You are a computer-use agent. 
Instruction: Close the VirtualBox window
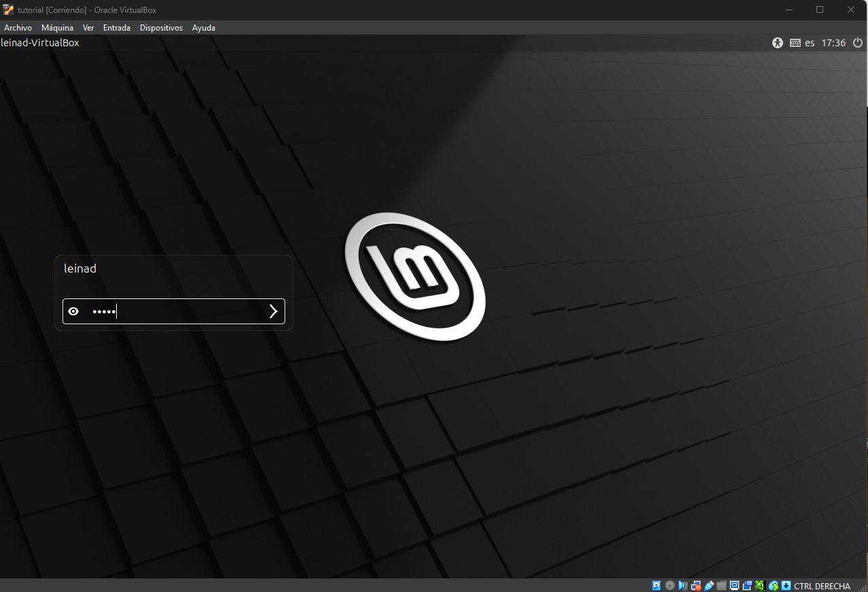851,10
